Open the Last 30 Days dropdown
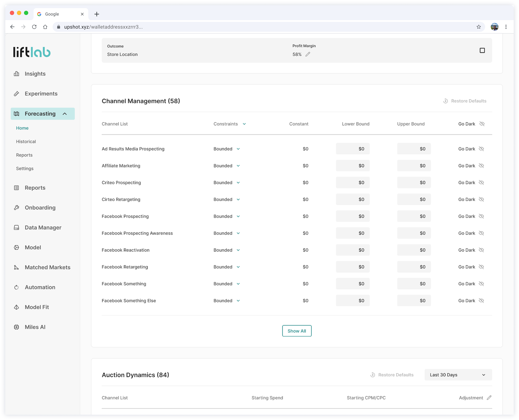 click(x=458, y=375)
